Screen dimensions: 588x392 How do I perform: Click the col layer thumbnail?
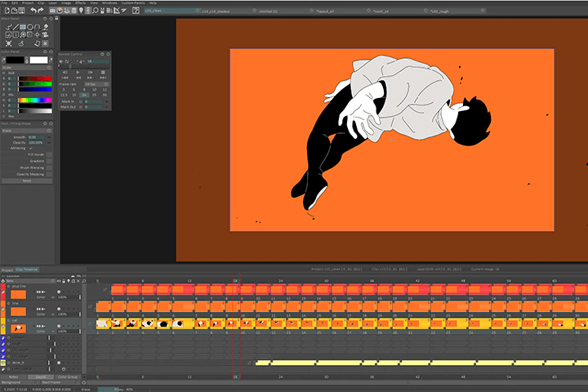(x=18, y=328)
